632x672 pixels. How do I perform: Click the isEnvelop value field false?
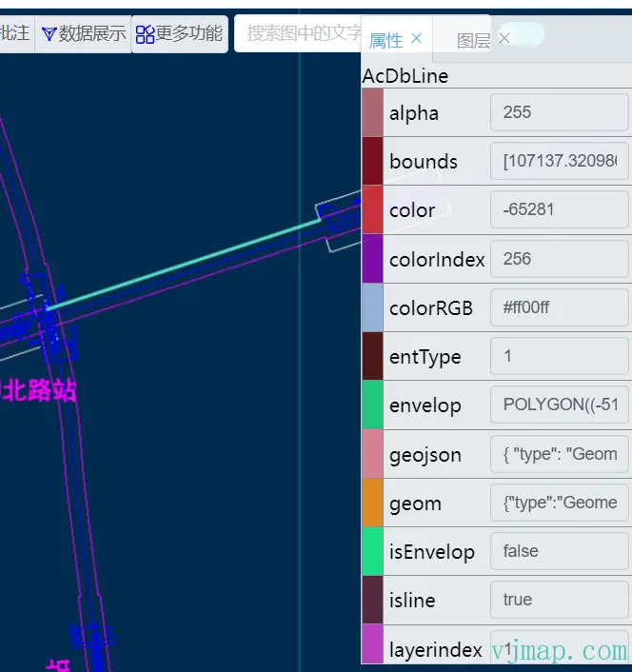[x=559, y=551]
